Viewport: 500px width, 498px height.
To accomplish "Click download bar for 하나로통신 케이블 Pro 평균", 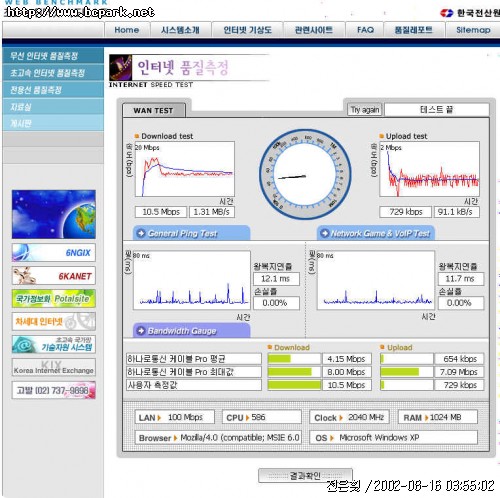I will point(294,359).
